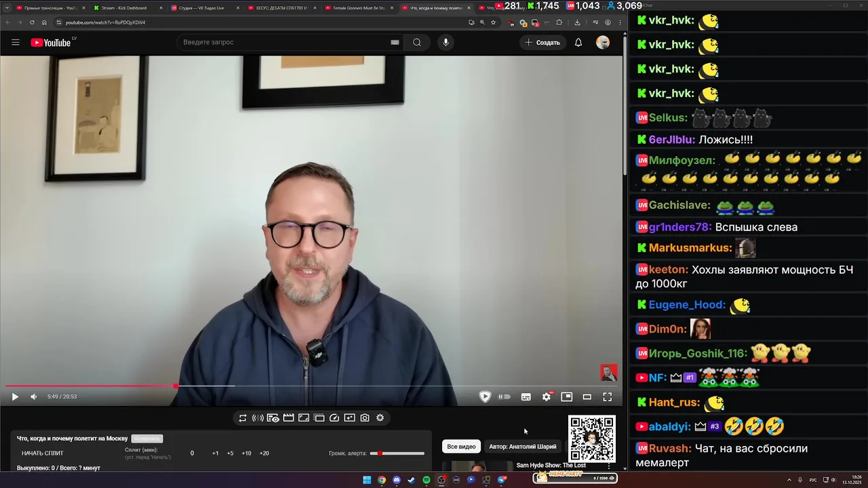Seek on the red video progress bar
The image size is (868, 488).
point(311,386)
